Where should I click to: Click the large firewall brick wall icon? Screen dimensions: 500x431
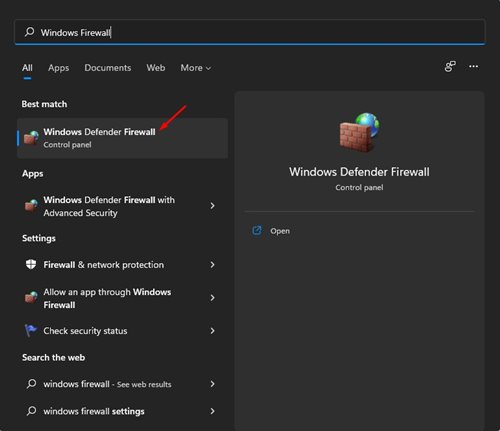coord(359,132)
